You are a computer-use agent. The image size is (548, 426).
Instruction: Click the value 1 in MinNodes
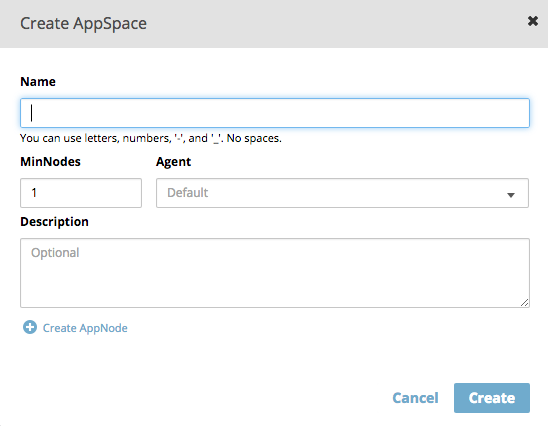pos(34,193)
